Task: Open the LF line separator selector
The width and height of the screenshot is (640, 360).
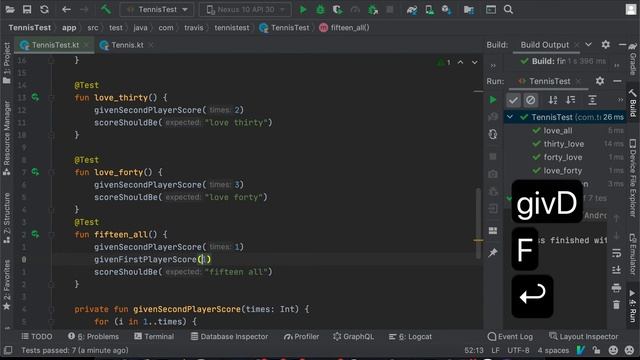Action: [x=496, y=350]
